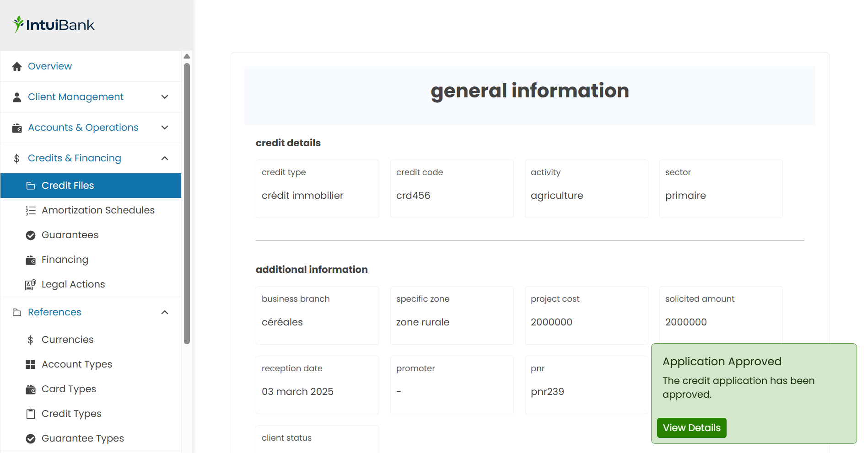
Task: Click the Amortization Schedules list icon
Action: [x=31, y=210]
